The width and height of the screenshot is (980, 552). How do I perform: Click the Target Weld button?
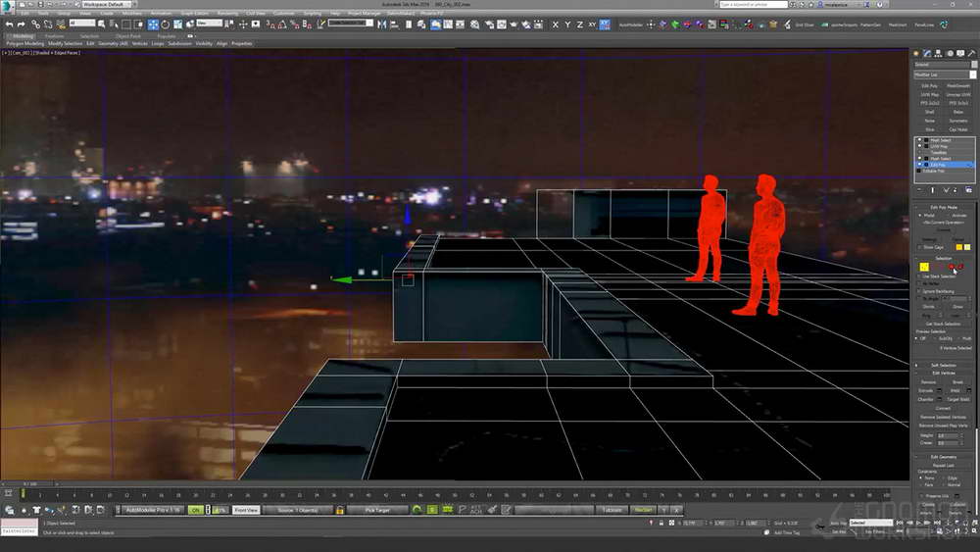[958, 399]
